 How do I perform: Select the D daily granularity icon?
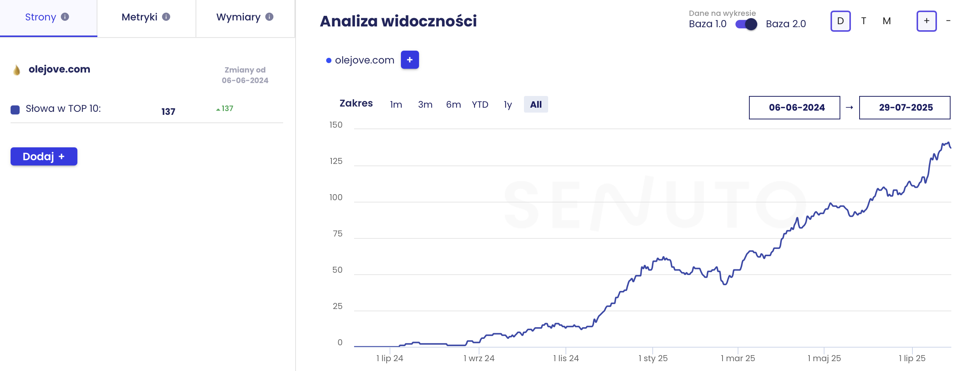pos(840,21)
